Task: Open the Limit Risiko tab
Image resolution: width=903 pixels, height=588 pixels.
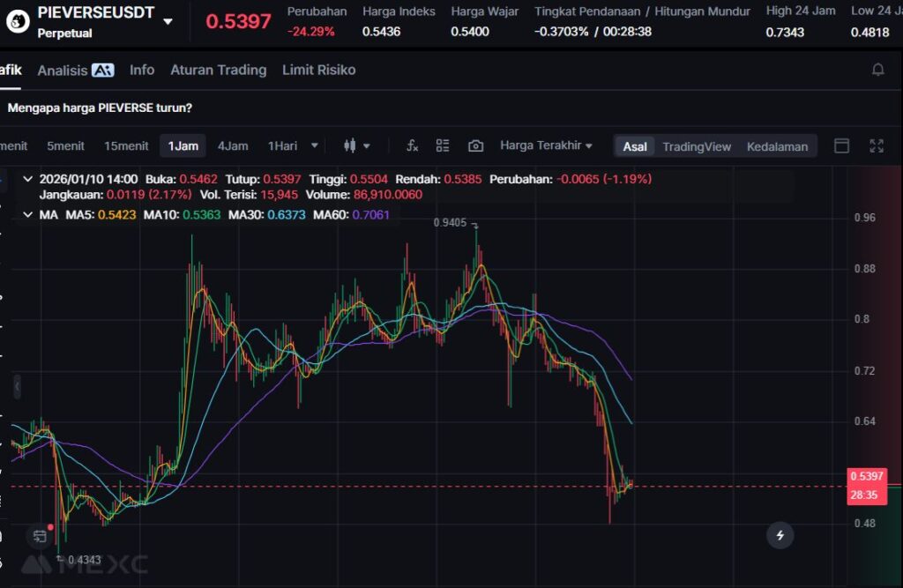Action: 318,70
